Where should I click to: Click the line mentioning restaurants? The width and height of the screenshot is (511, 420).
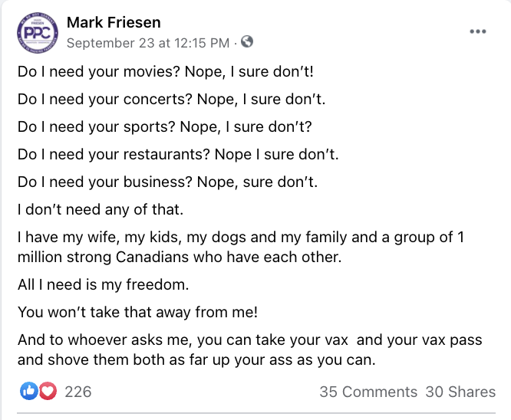coord(178,154)
